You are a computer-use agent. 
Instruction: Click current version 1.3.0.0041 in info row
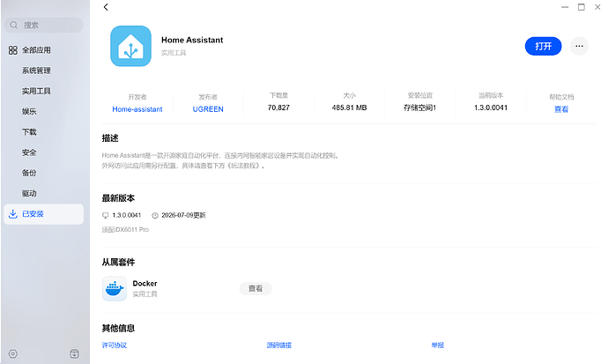(491, 108)
